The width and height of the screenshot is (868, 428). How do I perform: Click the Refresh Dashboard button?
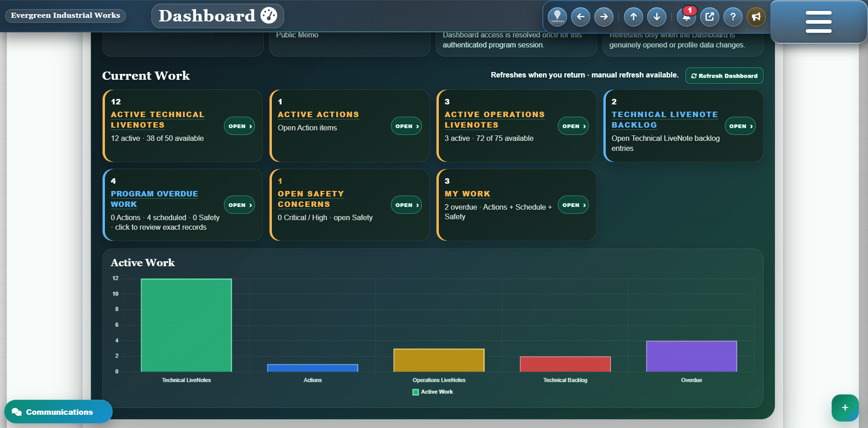[x=724, y=76]
